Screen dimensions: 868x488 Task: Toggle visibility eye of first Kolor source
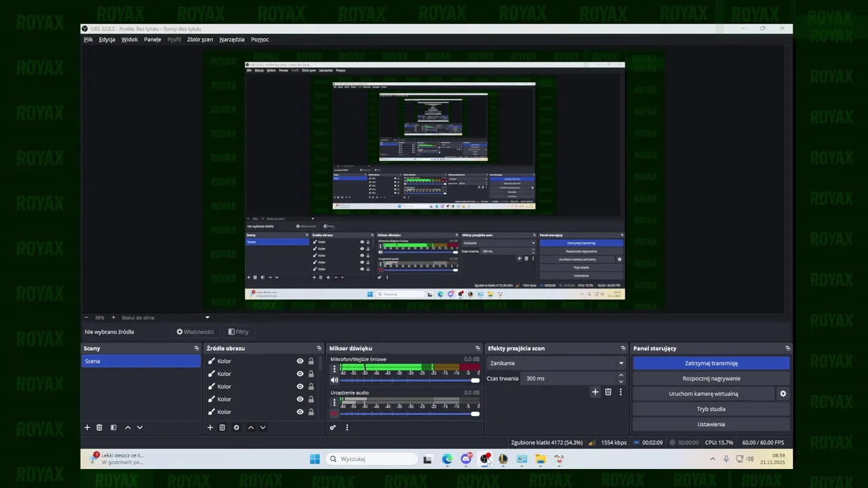[300, 361]
